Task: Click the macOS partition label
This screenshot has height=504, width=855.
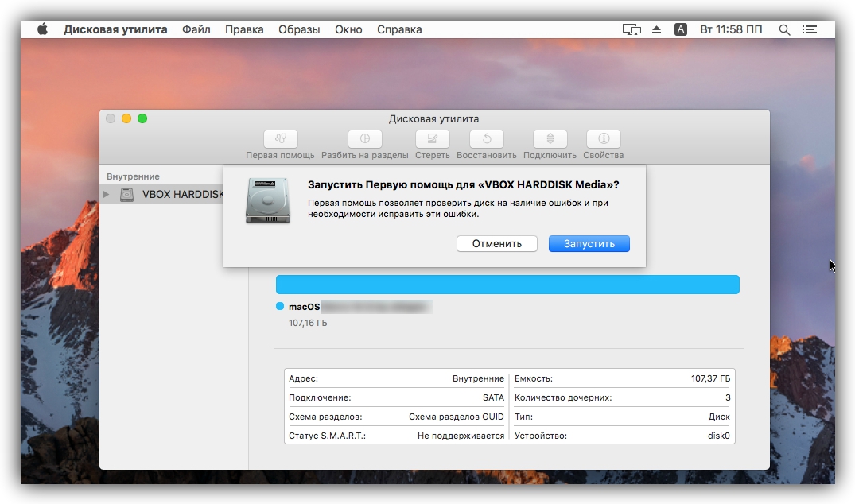Action: pos(305,307)
